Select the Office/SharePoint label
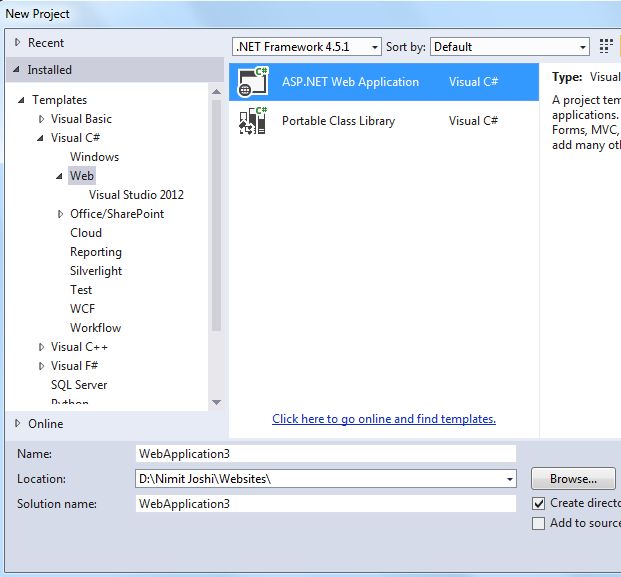The width and height of the screenshot is (621, 577). point(117,214)
